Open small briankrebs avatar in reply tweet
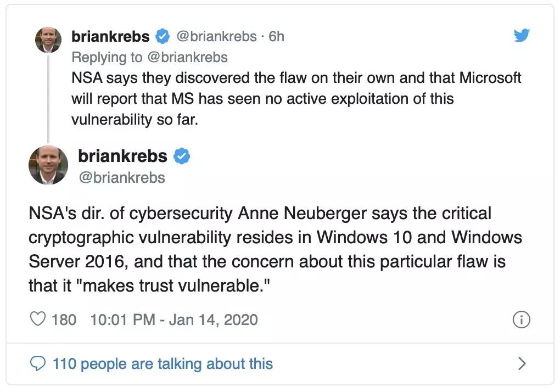This screenshot has width=560, height=392. pos(48,39)
